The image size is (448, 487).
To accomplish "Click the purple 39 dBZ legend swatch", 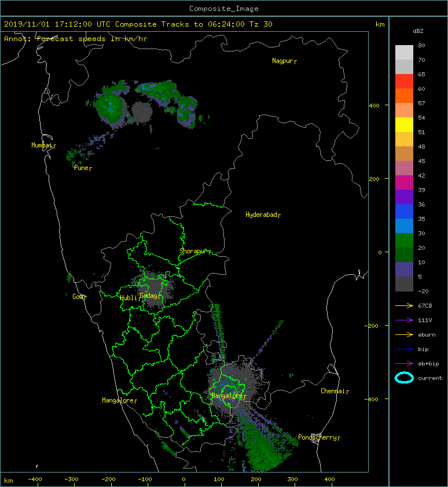I will [x=404, y=197].
